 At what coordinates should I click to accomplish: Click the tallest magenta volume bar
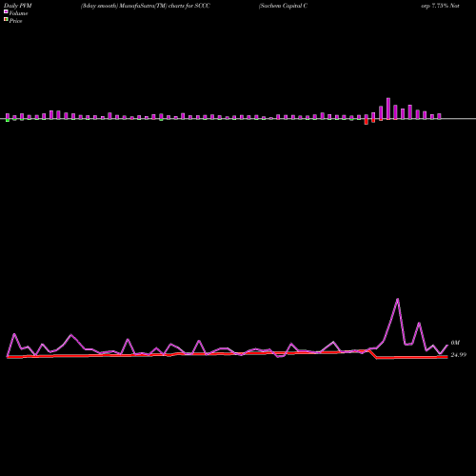tap(388, 109)
